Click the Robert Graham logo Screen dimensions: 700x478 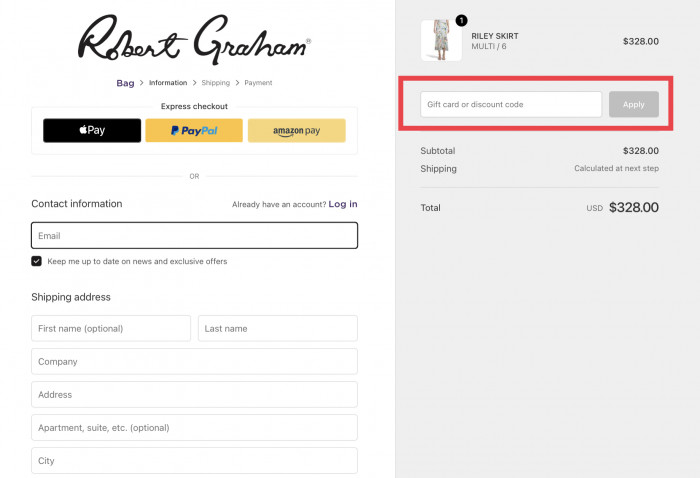[194, 39]
